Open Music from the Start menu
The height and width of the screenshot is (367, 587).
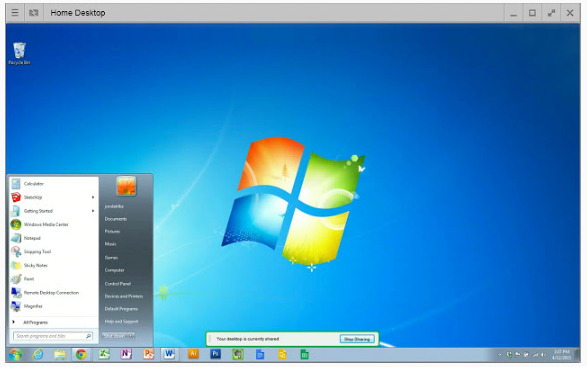(x=110, y=244)
